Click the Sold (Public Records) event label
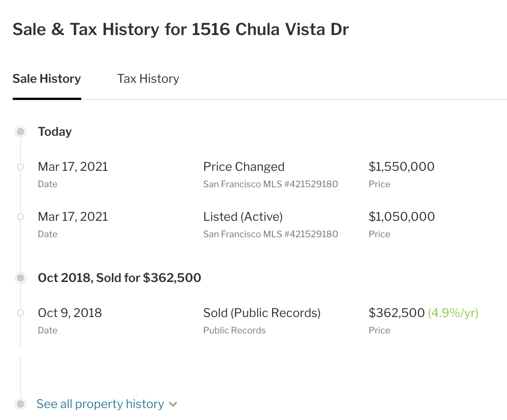 pos(262,313)
